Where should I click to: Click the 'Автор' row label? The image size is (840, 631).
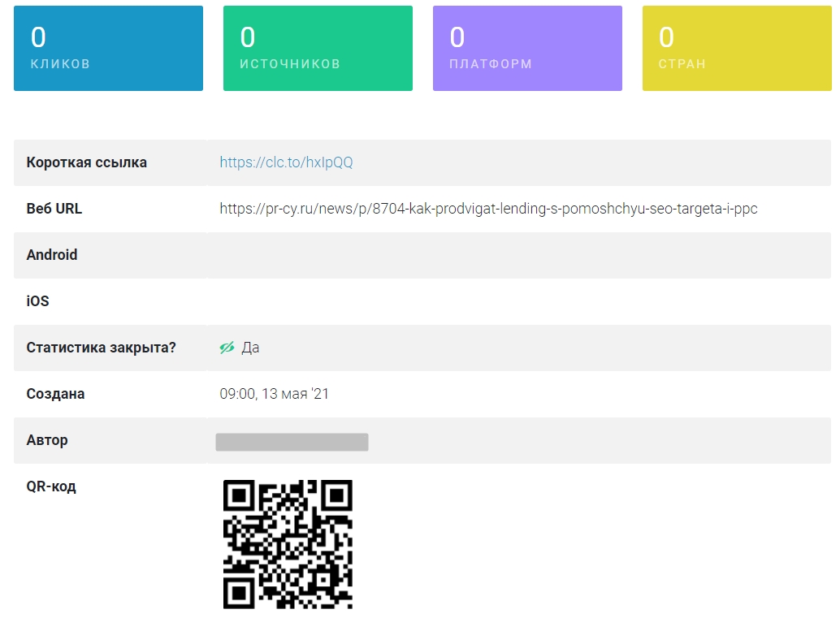point(47,440)
